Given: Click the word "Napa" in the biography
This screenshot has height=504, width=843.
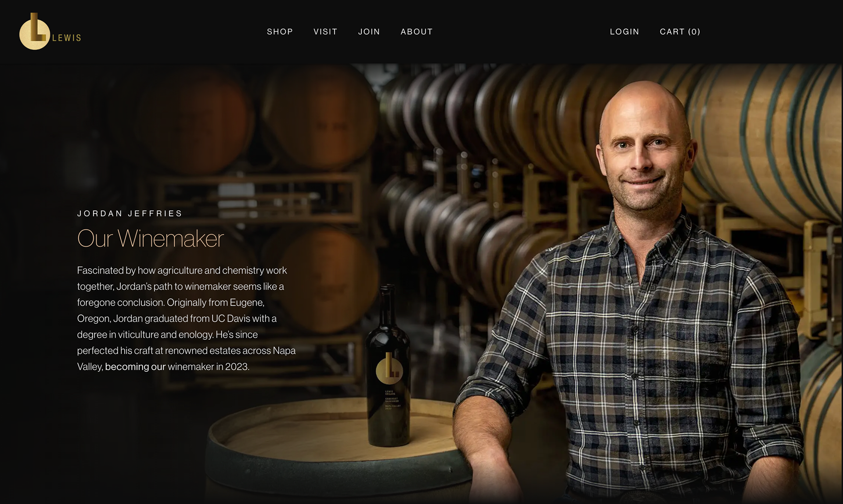Looking at the screenshot, I should coord(284,350).
